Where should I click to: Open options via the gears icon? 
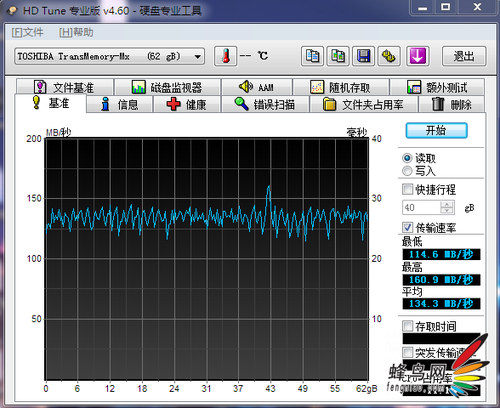coord(389,56)
